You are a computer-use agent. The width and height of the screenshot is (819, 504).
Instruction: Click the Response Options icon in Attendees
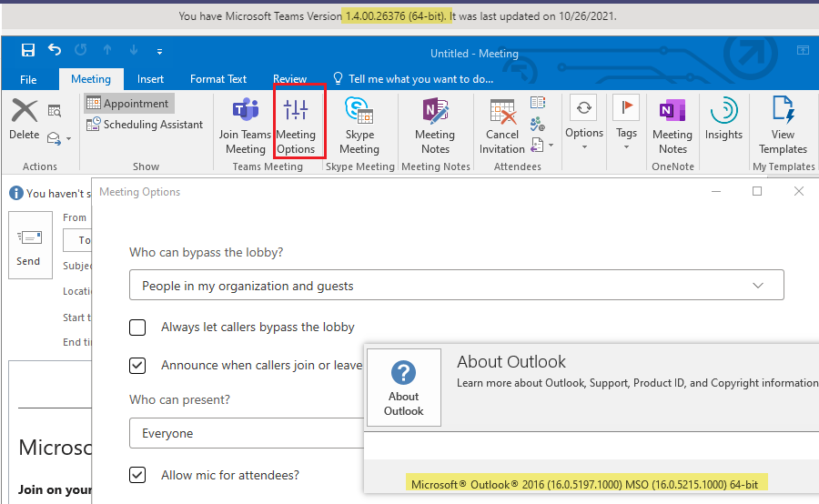click(x=537, y=145)
